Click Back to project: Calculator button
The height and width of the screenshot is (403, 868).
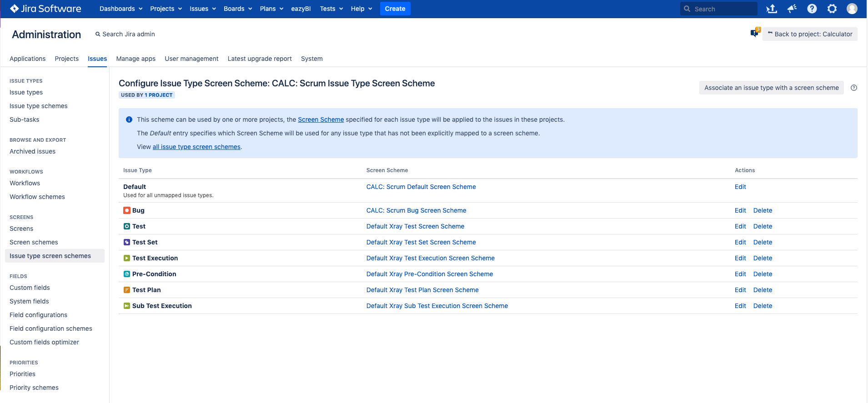pyautogui.click(x=810, y=34)
